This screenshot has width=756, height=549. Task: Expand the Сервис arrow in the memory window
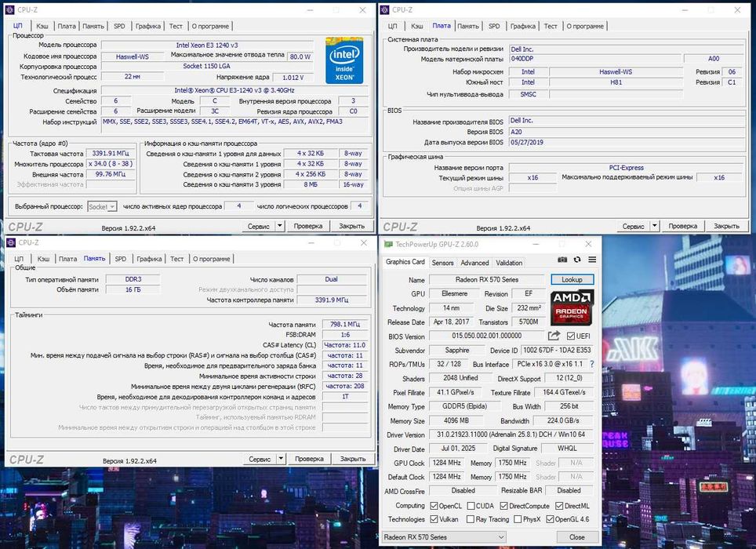(281, 458)
